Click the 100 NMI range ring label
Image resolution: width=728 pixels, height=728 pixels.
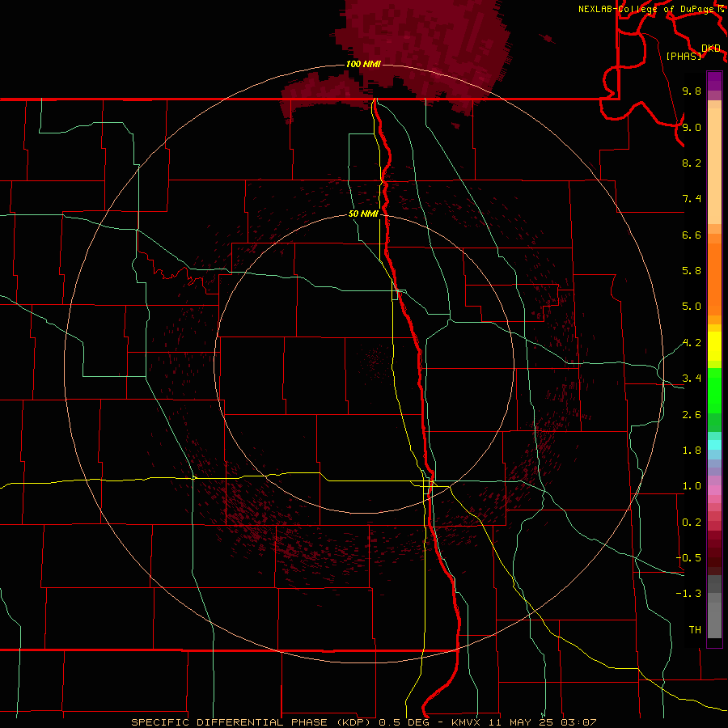pos(363,64)
